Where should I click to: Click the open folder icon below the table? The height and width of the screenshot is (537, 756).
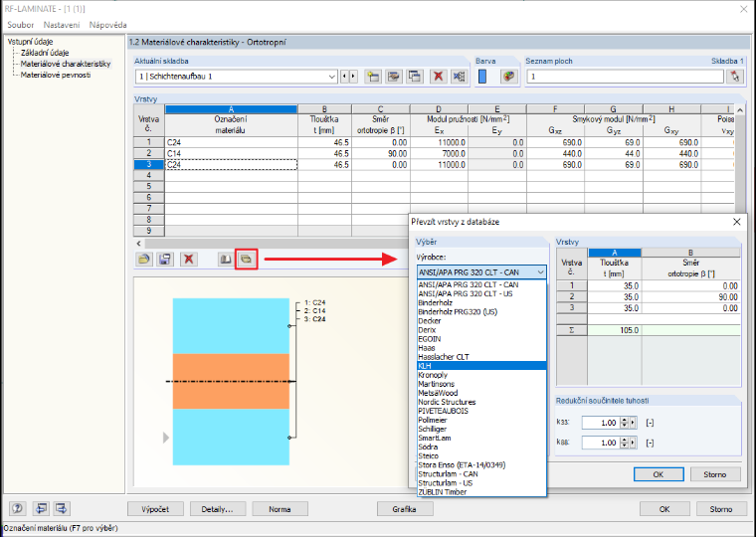143,260
